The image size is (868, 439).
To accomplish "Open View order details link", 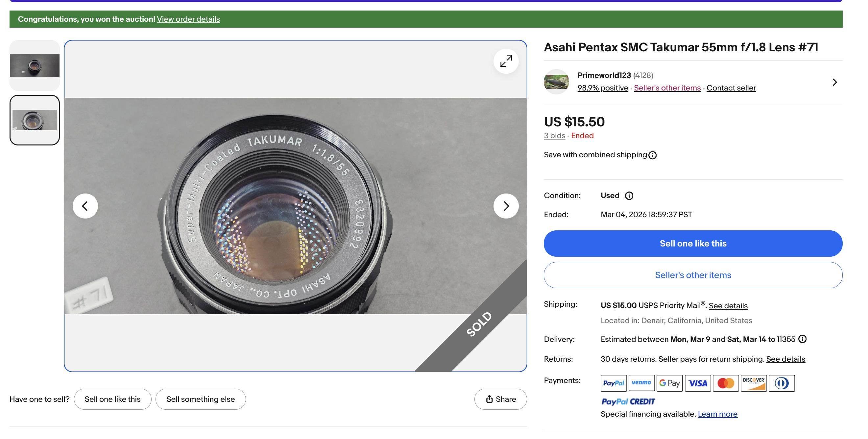I will (x=188, y=19).
